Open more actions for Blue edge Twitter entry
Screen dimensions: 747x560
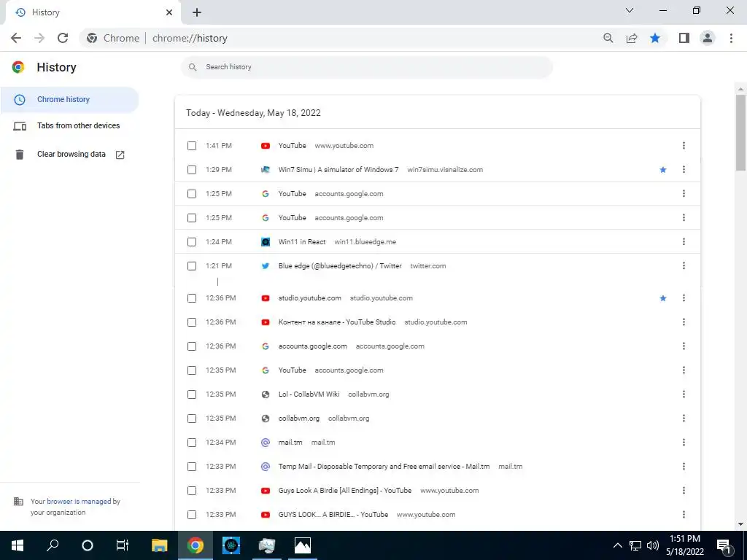click(x=684, y=265)
